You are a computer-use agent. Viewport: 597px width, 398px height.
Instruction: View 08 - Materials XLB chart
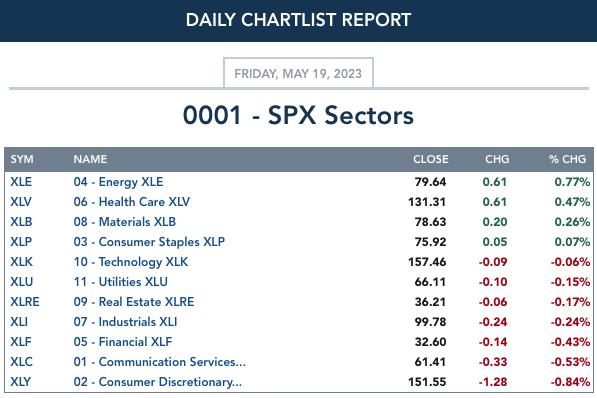tap(125, 222)
